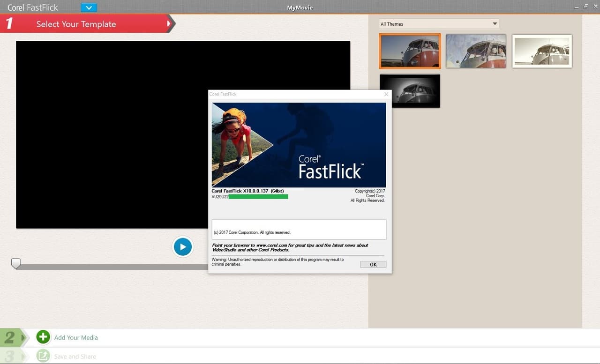Click the blue Play button under preview
Viewport: 600px width, 364px height.
(x=183, y=246)
